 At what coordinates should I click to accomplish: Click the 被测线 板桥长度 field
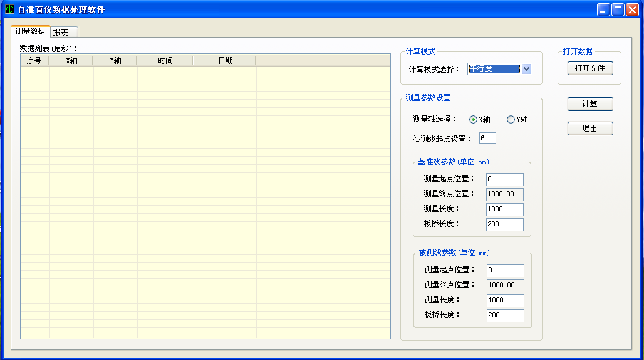click(x=505, y=315)
